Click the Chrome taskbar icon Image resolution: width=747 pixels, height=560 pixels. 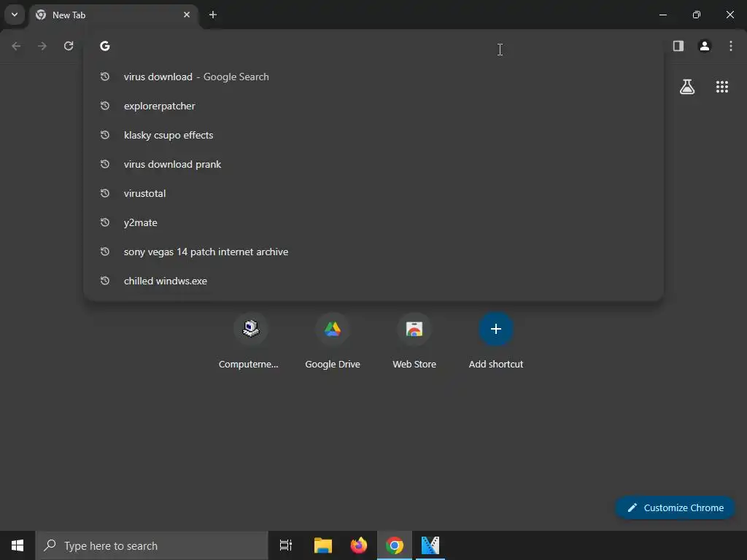pos(395,545)
